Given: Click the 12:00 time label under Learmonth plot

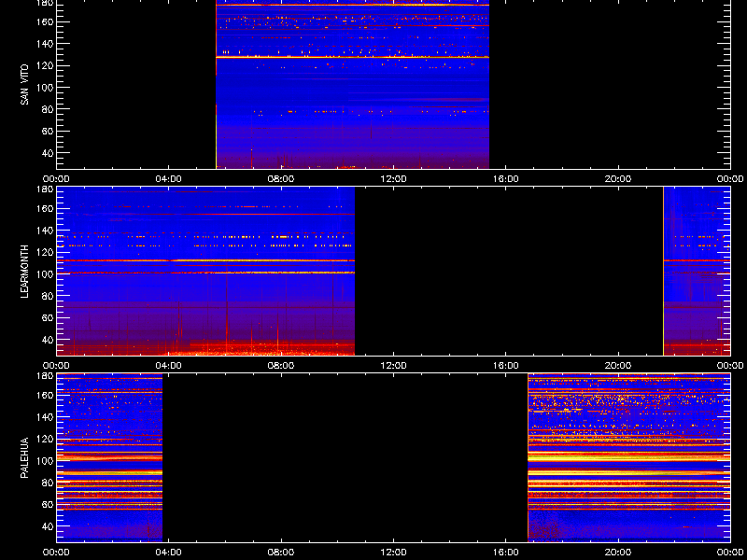Looking at the screenshot, I should point(393,366).
